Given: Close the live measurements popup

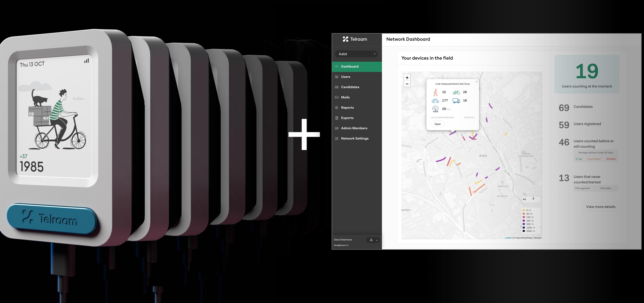Looking at the screenshot, I should click(476, 82).
